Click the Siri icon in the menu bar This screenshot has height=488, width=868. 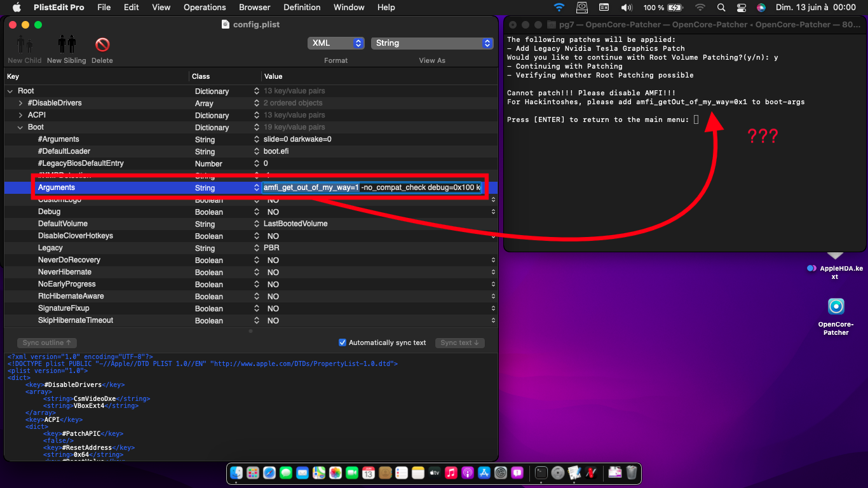click(x=761, y=8)
